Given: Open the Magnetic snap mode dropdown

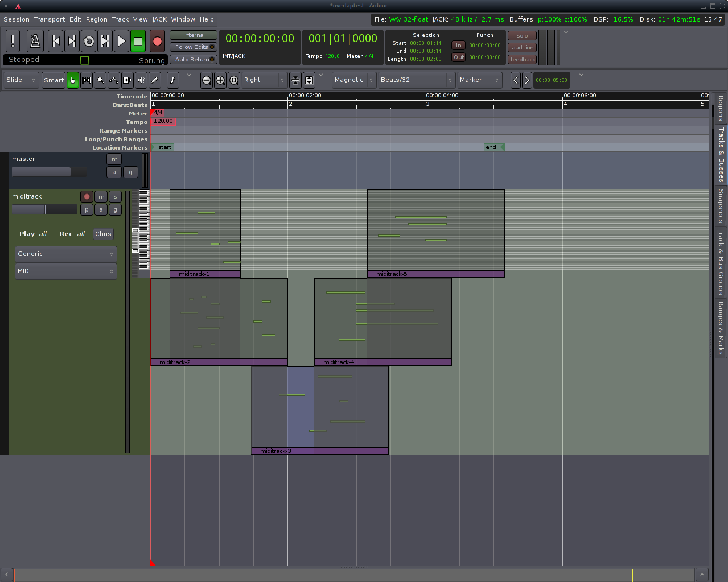Looking at the screenshot, I should click(x=354, y=80).
